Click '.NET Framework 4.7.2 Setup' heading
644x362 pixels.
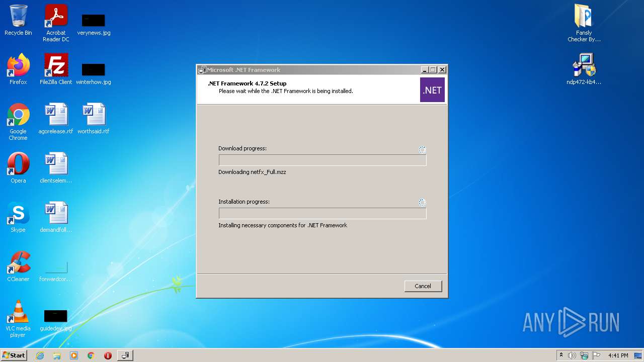pos(247,83)
